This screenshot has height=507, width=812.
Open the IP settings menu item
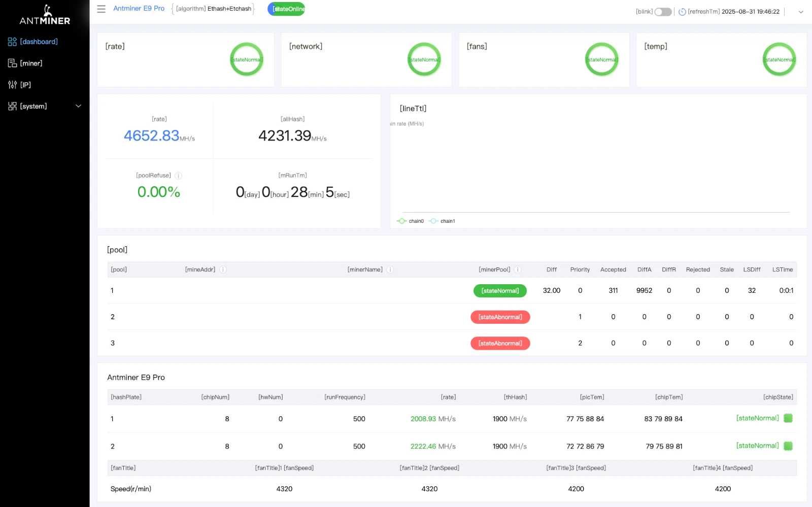pos(25,85)
